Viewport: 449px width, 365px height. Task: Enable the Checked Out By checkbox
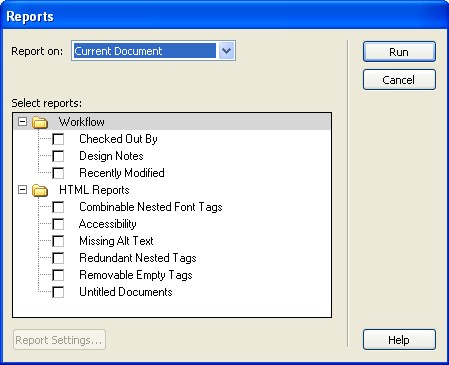tap(58, 139)
